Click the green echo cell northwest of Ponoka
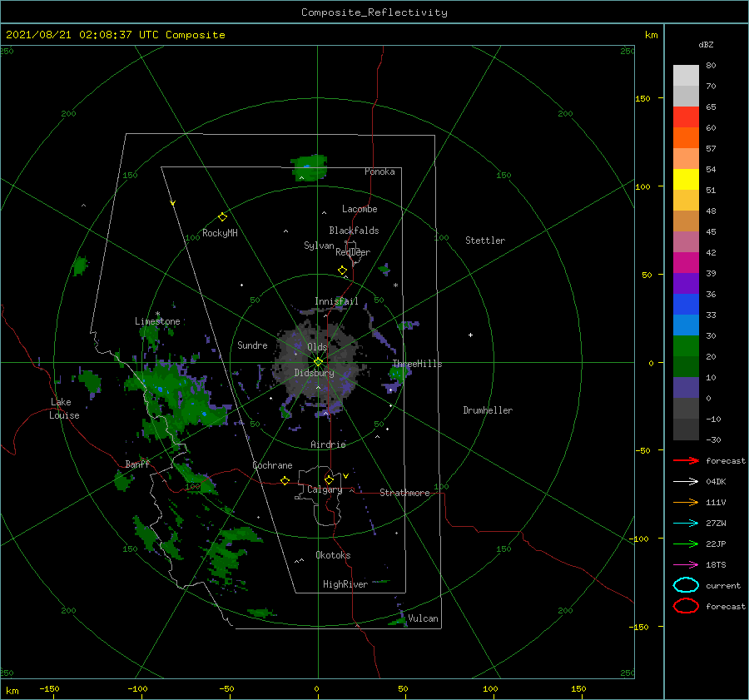749x700 pixels. coord(309,167)
